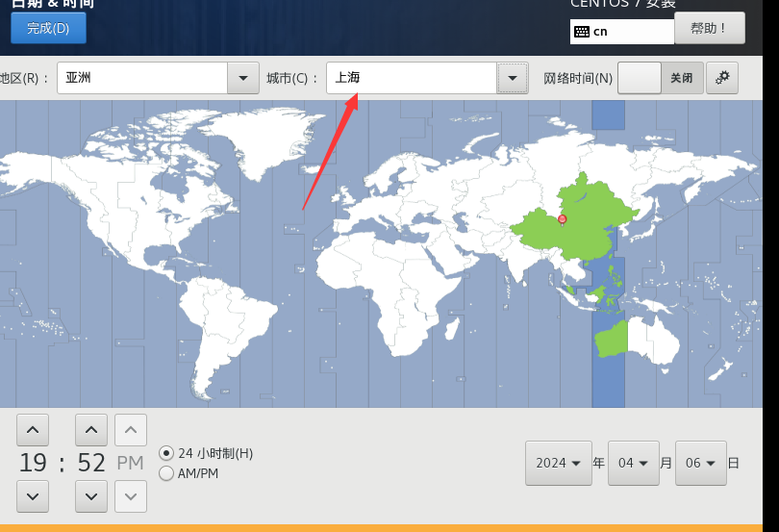Select the AM/PM radio button
This screenshot has width=779, height=532.
point(166,473)
